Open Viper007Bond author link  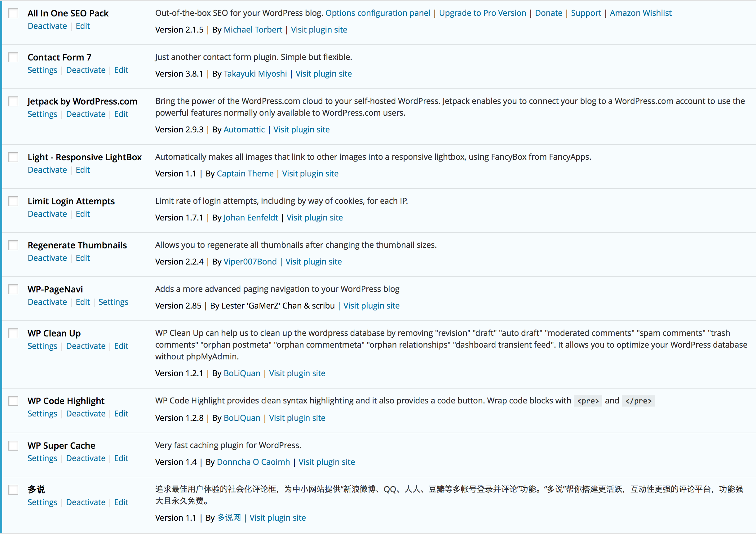click(250, 261)
